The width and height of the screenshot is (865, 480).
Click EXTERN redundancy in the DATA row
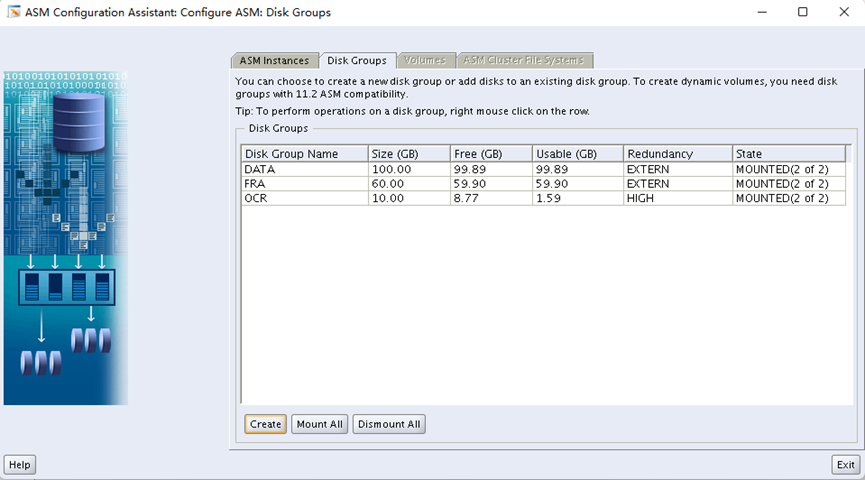677,169
